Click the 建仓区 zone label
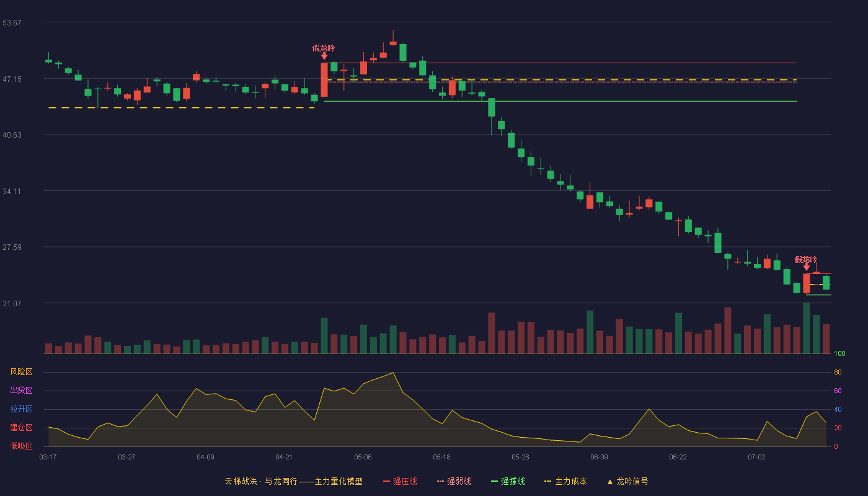This screenshot has width=868, height=496. 21,428
